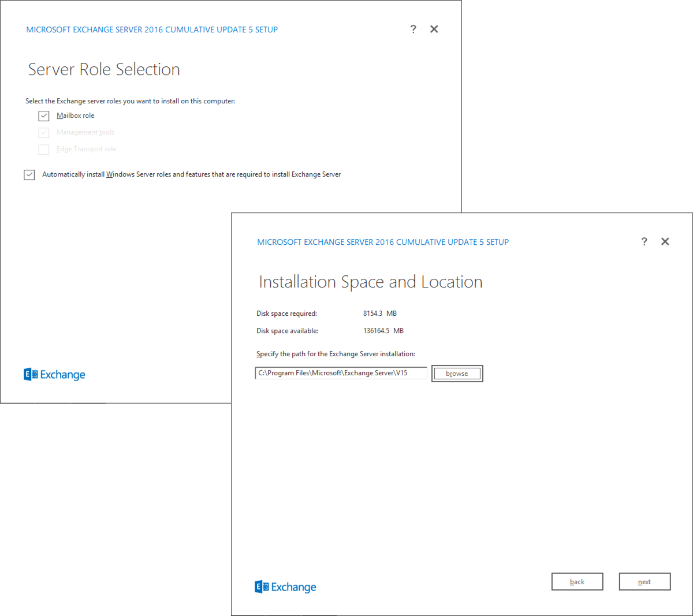The image size is (693, 616).
Task: Click the Management tools label
Action: tap(85, 132)
